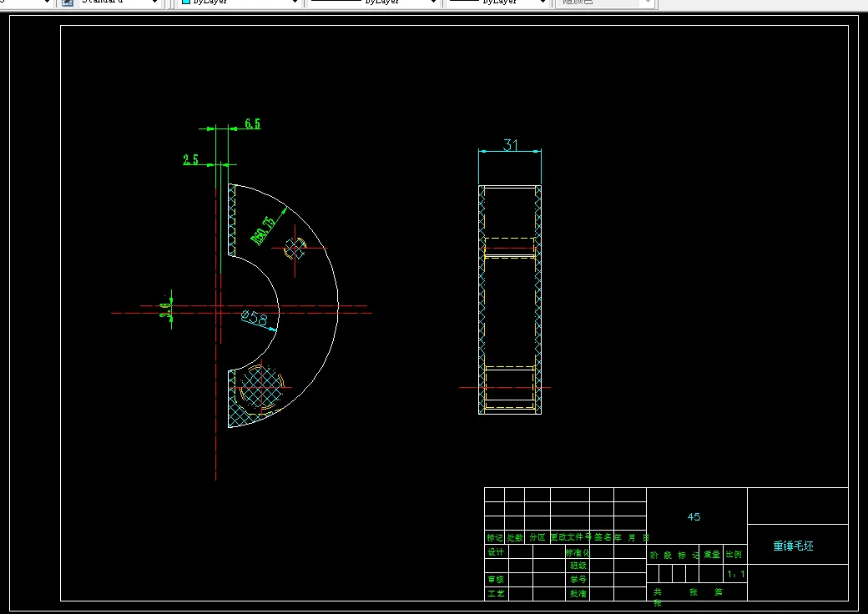Open the ByLayer linetype dropdown in the toolbar middle
The width and height of the screenshot is (868, 614).
tap(374, 3)
